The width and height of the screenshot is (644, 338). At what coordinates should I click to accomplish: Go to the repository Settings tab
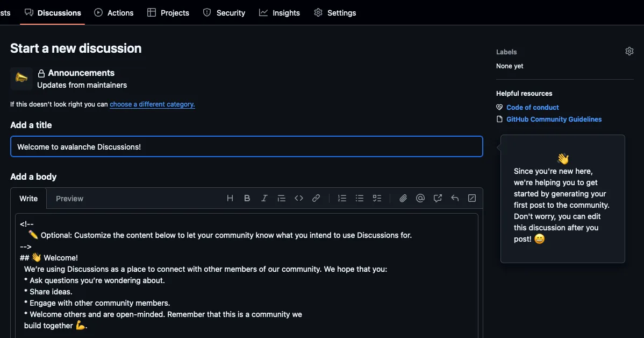click(x=335, y=13)
